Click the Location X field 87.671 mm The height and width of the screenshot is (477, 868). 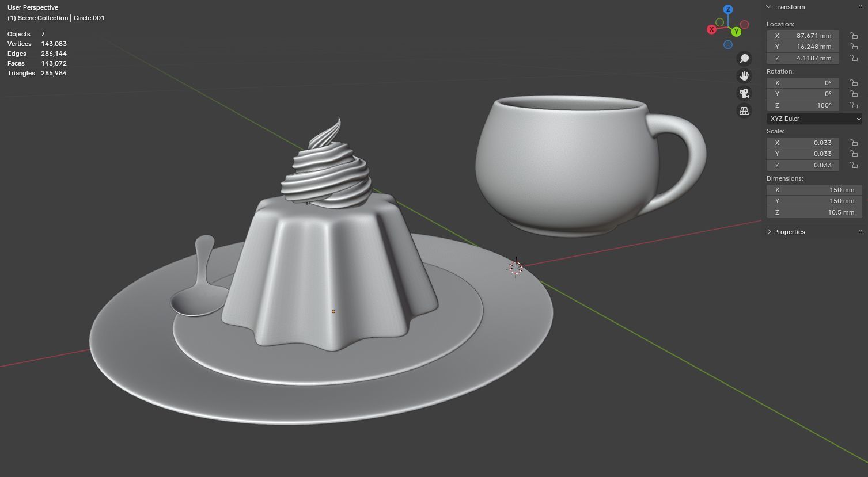tap(803, 36)
